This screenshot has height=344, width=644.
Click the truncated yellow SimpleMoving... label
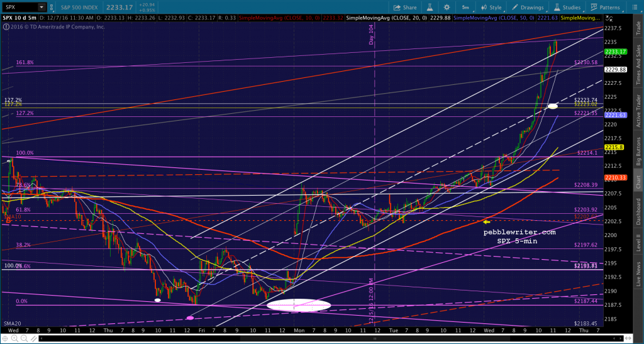(580, 18)
